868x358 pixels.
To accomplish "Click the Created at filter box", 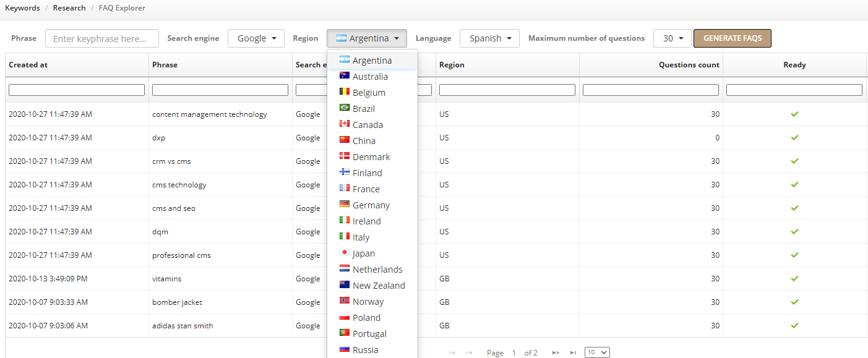I will (x=77, y=90).
